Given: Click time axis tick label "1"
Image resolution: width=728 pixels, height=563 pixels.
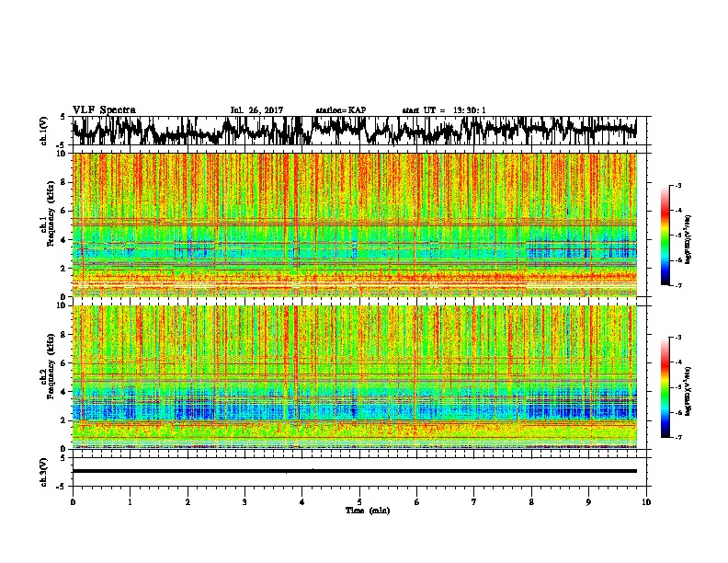Looking at the screenshot, I should (x=130, y=502).
